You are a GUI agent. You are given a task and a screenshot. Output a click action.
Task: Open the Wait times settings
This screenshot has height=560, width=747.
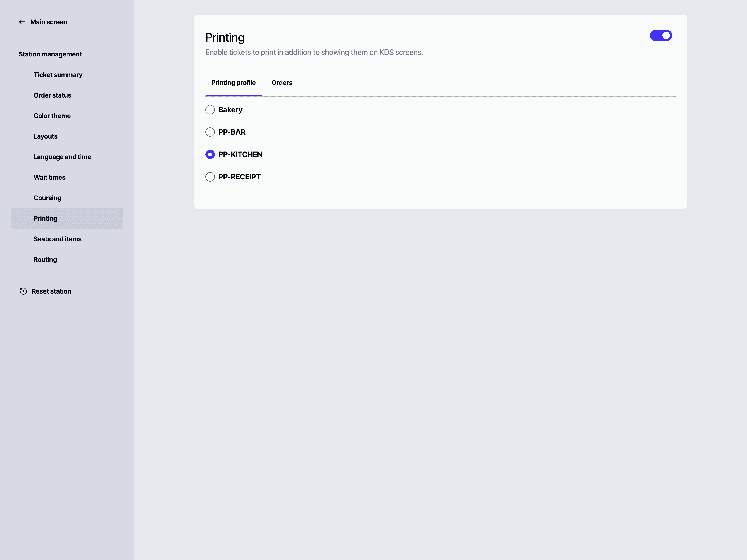coord(49,177)
